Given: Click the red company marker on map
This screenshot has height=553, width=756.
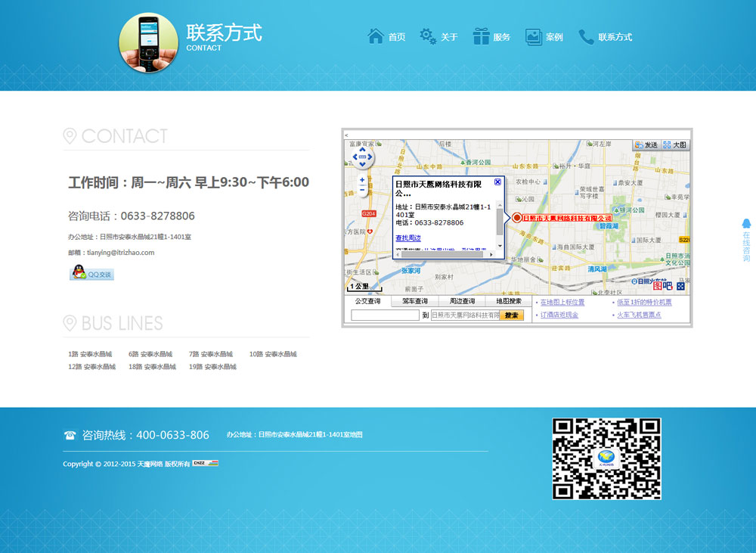Looking at the screenshot, I should (x=517, y=218).
